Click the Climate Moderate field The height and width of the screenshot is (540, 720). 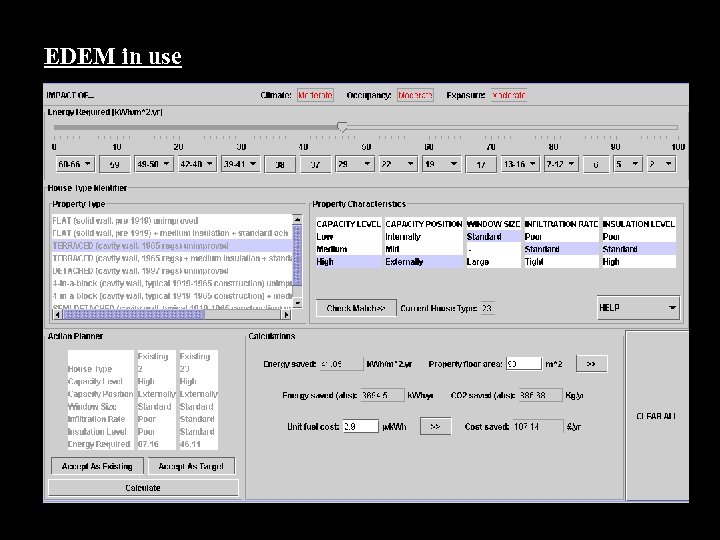[315, 95]
